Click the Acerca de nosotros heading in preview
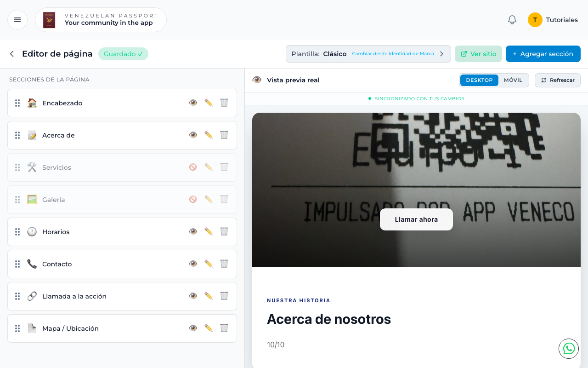588x368 pixels. (329, 319)
